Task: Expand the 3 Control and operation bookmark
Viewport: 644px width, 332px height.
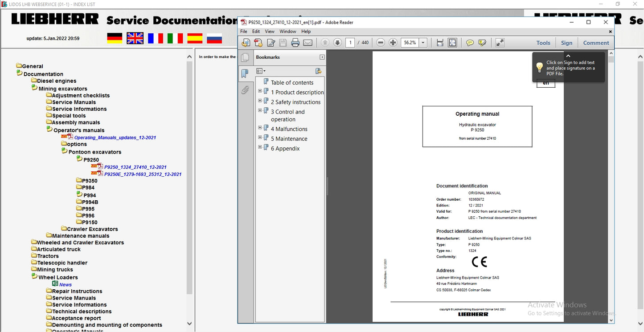Action: coord(260,111)
